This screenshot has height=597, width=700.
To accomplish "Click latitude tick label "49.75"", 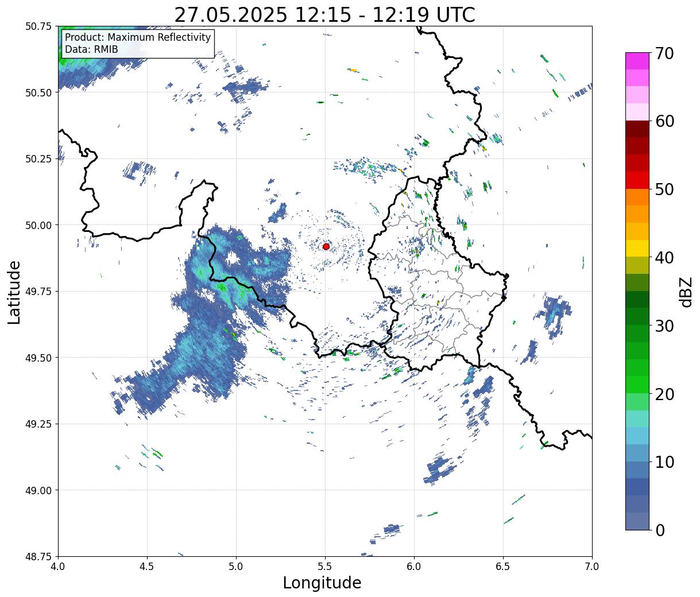I will [38, 292].
